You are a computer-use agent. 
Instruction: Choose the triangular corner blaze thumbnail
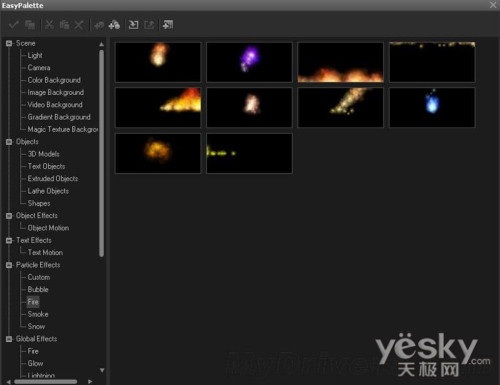click(x=158, y=108)
